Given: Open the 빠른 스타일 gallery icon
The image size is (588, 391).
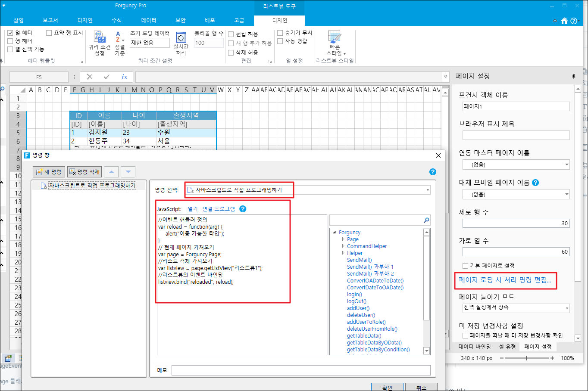Looking at the screenshot, I should [x=335, y=37].
